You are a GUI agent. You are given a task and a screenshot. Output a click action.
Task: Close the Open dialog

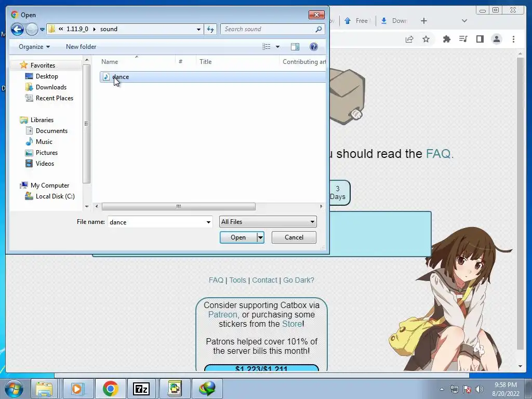tap(316, 15)
